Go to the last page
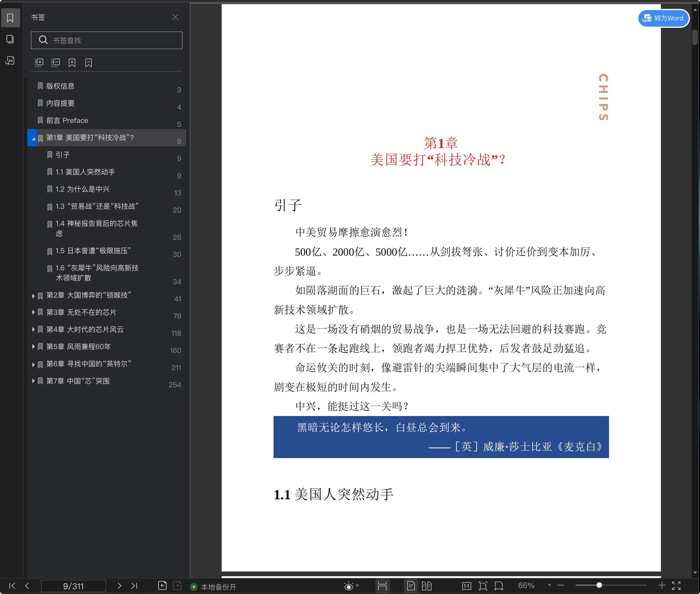 pyautogui.click(x=134, y=586)
